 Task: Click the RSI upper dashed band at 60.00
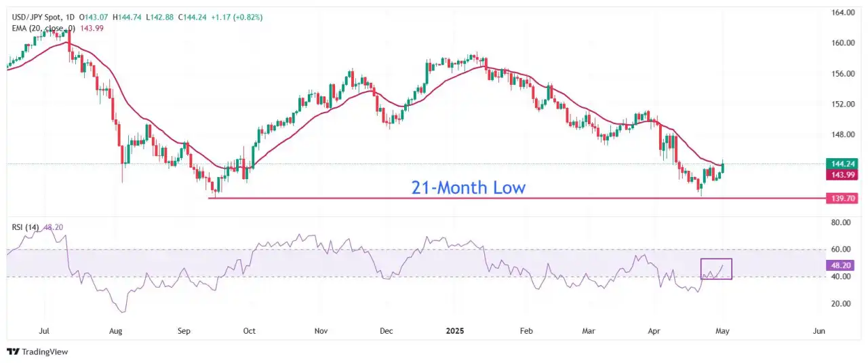[414, 250]
